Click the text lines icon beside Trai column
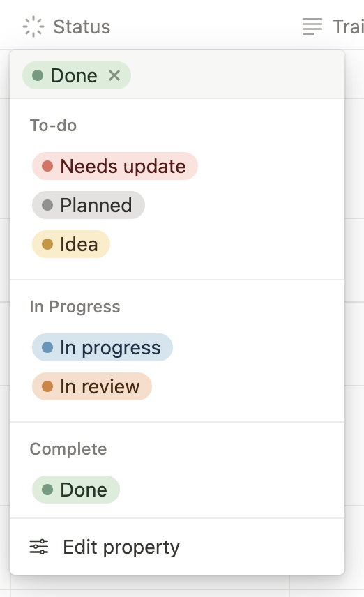This screenshot has height=597, width=364. click(312, 27)
